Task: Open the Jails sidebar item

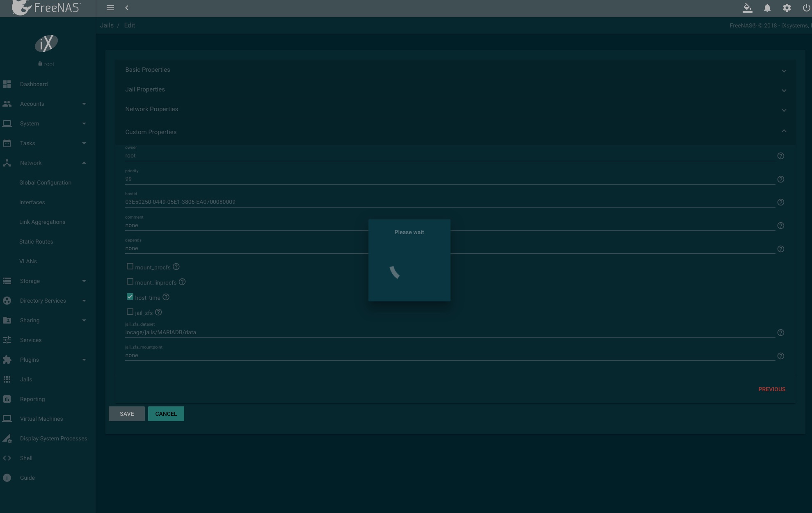Action: [x=26, y=379]
